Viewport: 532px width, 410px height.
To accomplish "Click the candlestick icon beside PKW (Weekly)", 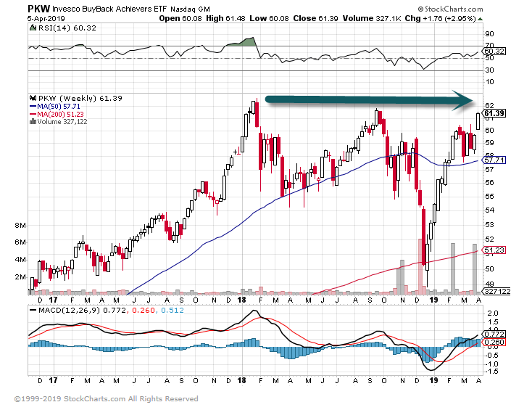I will click(x=33, y=98).
